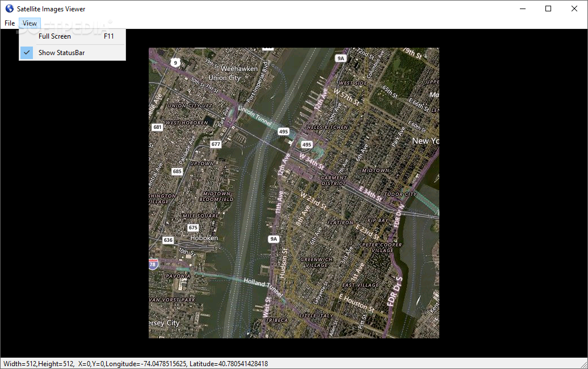Click the route 685 shield on the map
The width and height of the screenshot is (588, 369).
[x=177, y=171]
